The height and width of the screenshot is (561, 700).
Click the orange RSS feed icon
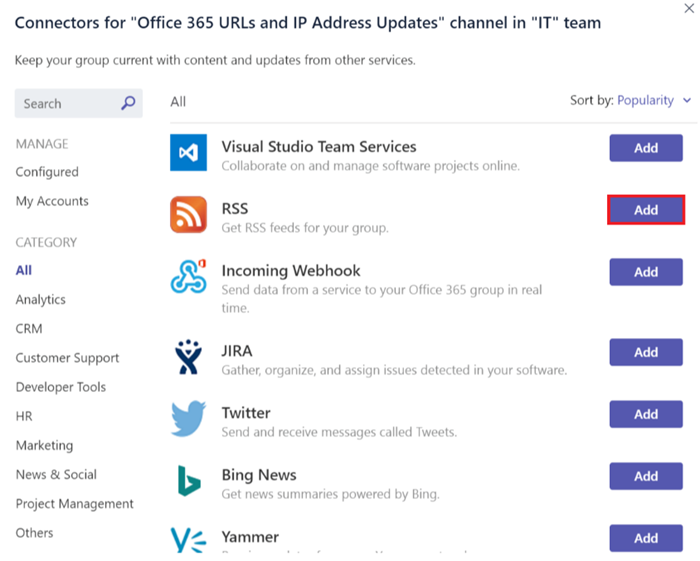(188, 215)
